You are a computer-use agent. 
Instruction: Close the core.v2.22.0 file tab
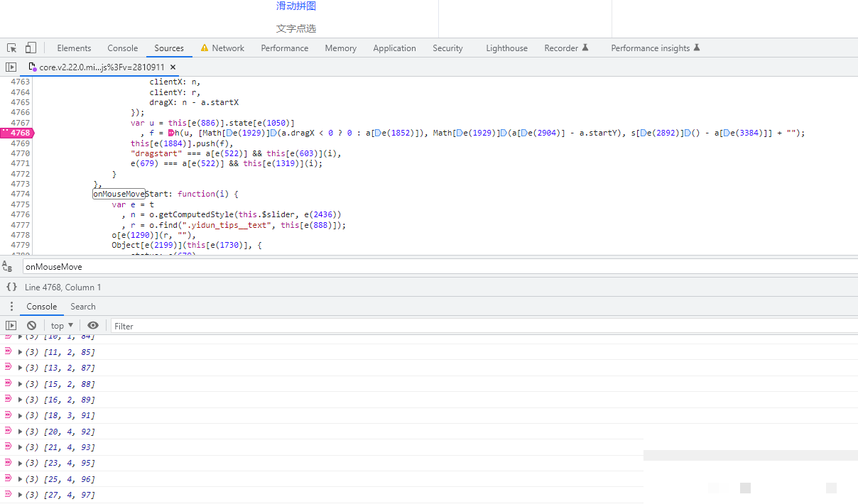(x=173, y=67)
